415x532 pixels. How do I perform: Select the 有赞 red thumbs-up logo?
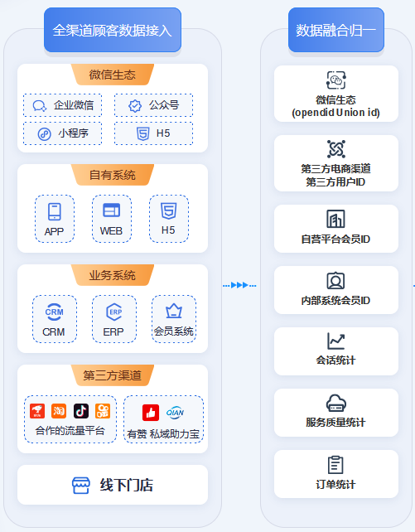(x=151, y=413)
